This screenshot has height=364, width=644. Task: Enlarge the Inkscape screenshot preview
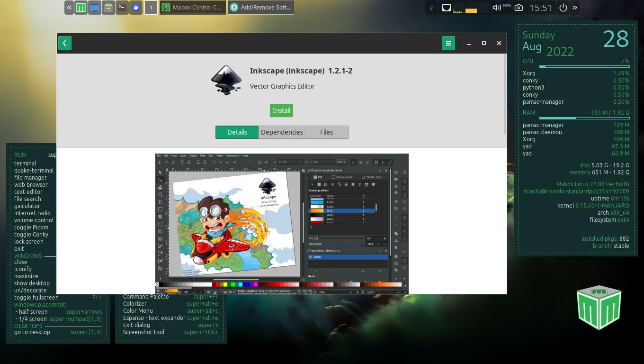[282, 224]
